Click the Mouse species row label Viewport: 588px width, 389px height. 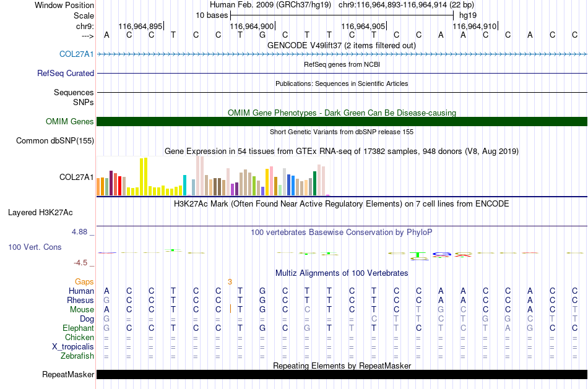click(x=82, y=309)
